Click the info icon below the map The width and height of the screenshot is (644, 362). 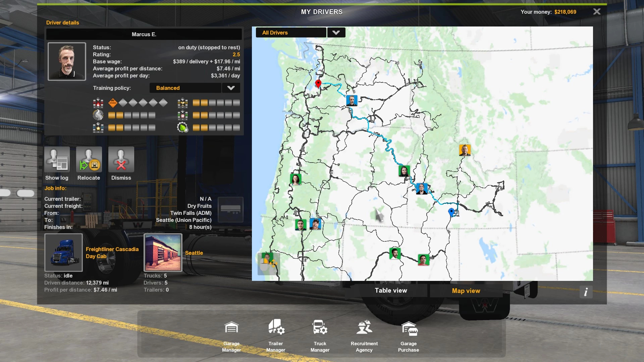pyautogui.click(x=586, y=292)
